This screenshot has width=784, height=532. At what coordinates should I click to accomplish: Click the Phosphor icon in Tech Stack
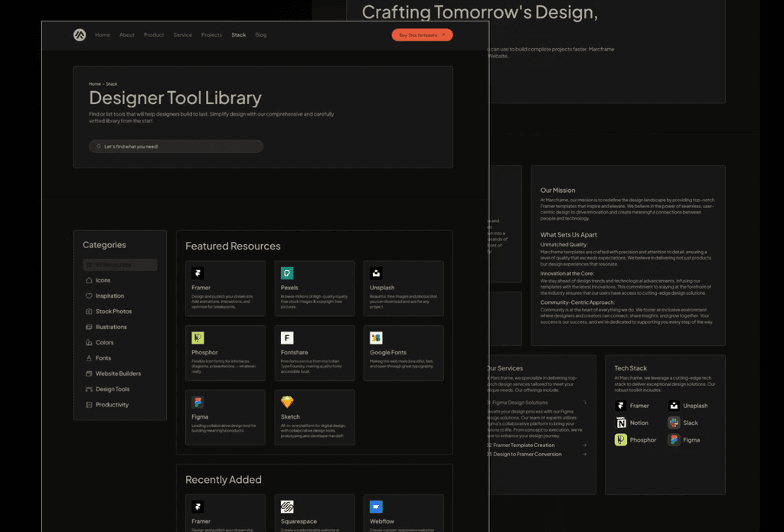tap(620, 439)
